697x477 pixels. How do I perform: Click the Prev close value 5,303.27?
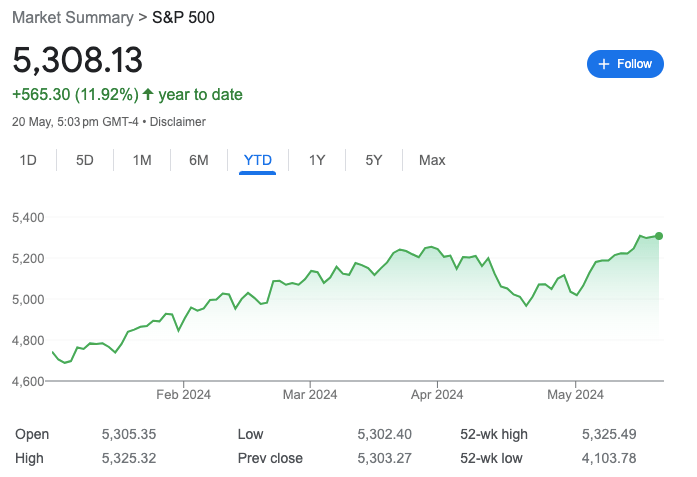(x=384, y=458)
